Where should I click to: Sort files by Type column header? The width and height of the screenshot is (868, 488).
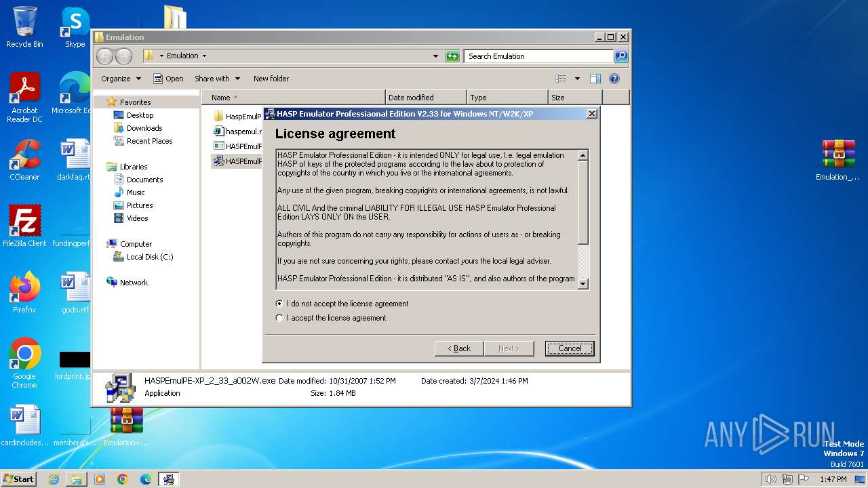coord(507,98)
